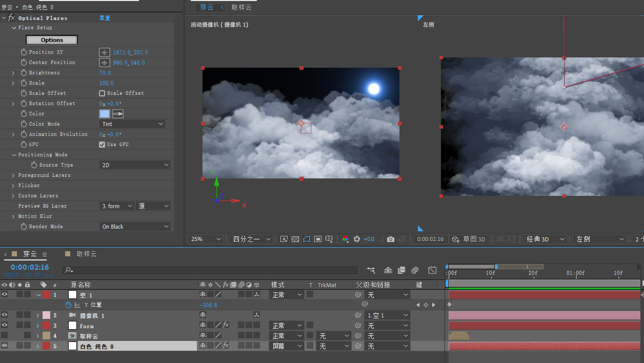
Task: Click the Position XY crosshair picker
Action: pos(104,52)
